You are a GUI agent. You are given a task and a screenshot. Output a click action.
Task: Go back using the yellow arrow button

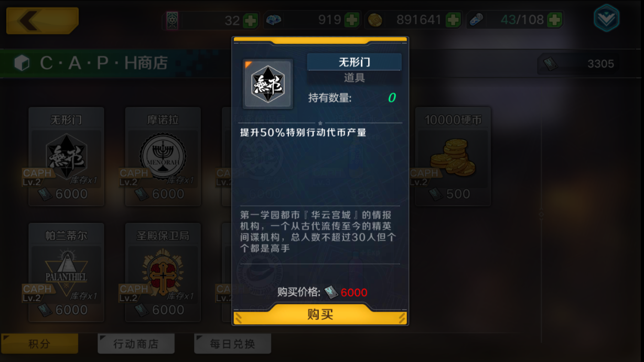click(x=42, y=21)
